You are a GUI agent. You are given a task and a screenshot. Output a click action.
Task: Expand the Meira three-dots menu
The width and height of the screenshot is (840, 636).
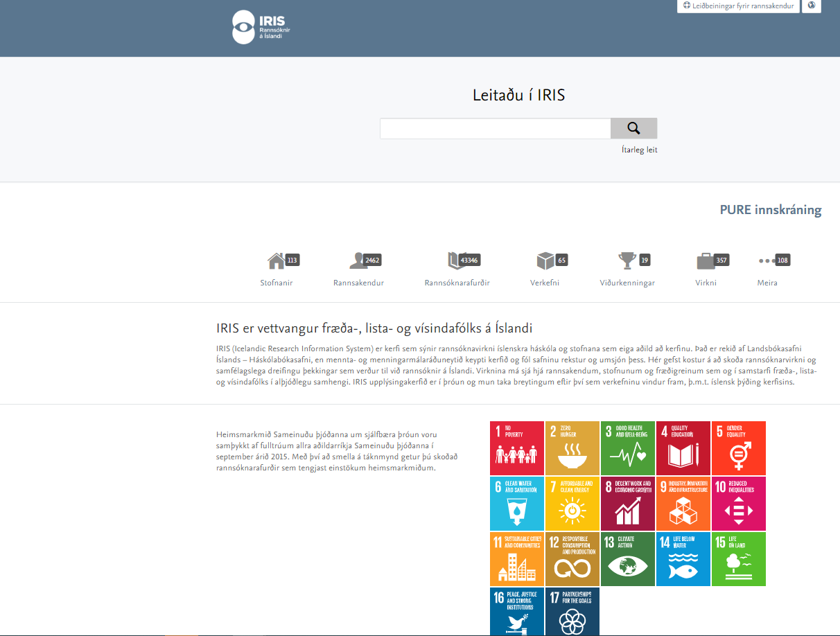click(x=767, y=261)
